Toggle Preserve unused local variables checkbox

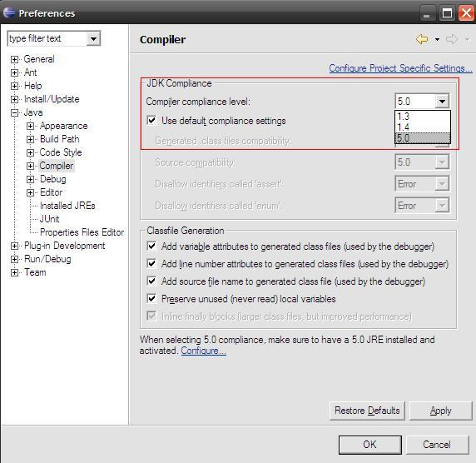point(151,299)
